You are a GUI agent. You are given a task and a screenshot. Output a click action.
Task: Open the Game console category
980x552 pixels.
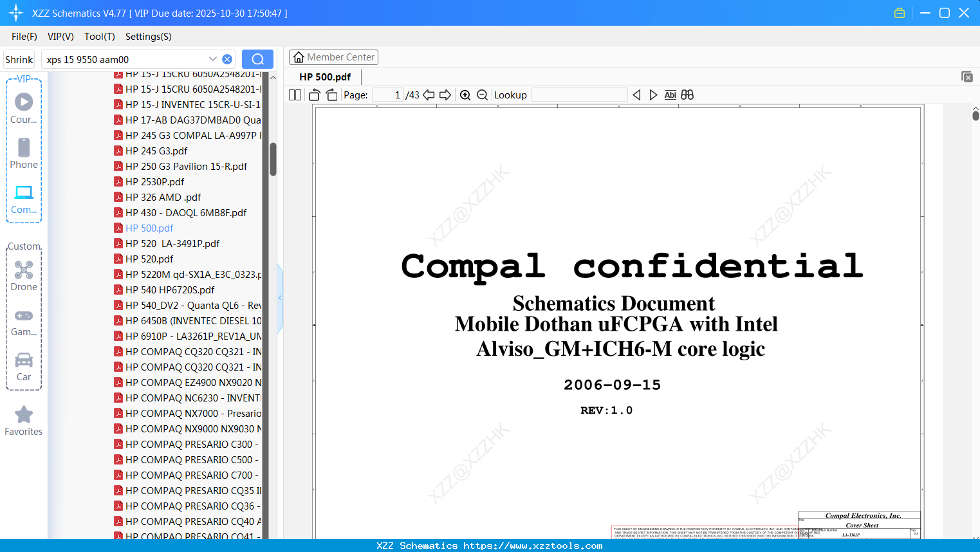click(24, 322)
